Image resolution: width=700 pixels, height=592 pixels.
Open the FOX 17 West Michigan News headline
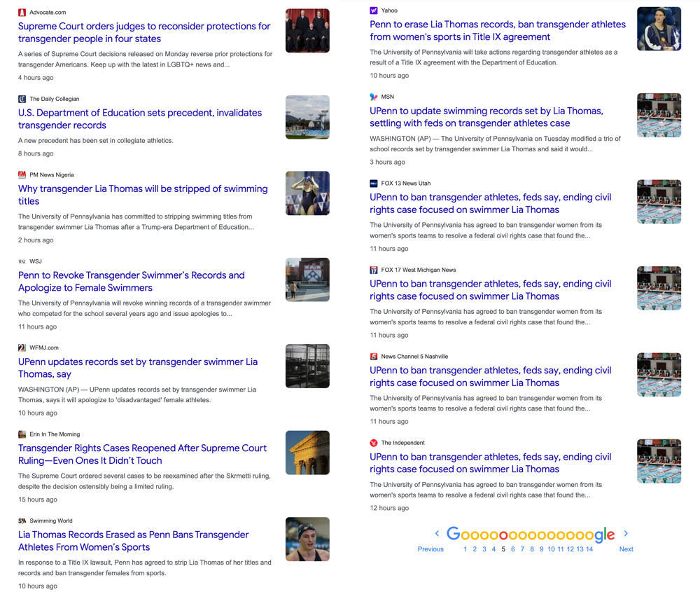(x=491, y=290)
